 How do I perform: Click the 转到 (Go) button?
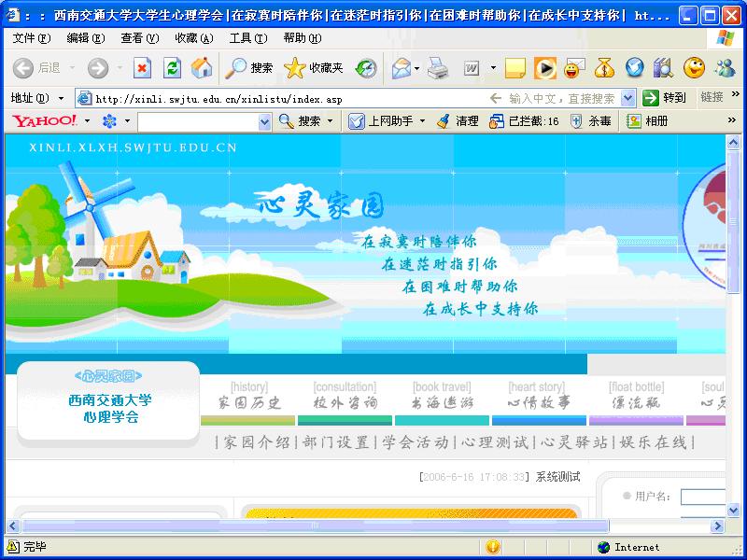coord(666,98)
